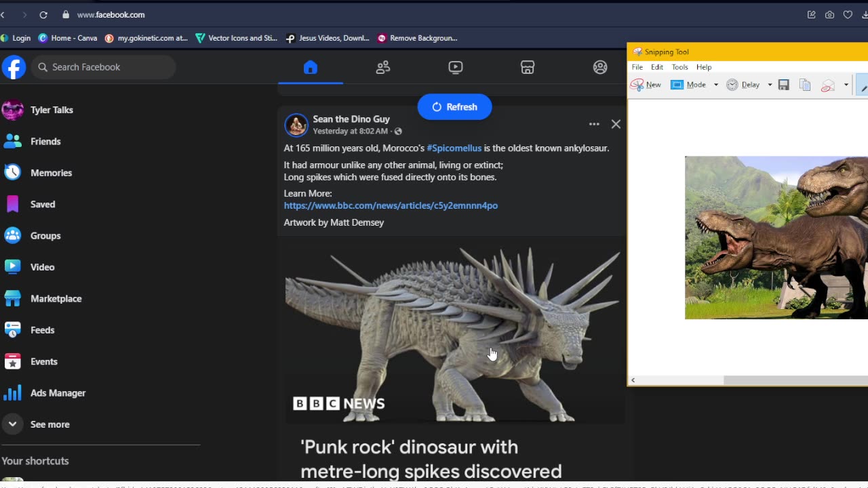Click the Snipping Tool Delay button

(x=743, y=85)
